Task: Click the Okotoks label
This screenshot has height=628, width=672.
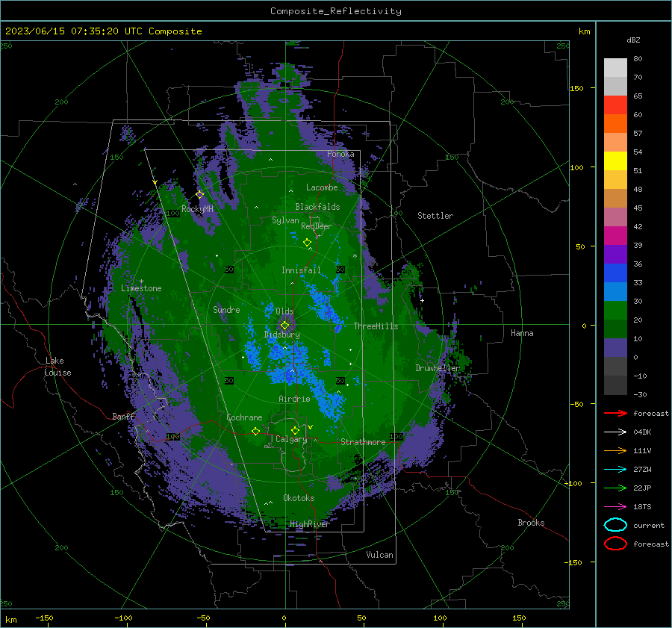Action: click(299, 498)
